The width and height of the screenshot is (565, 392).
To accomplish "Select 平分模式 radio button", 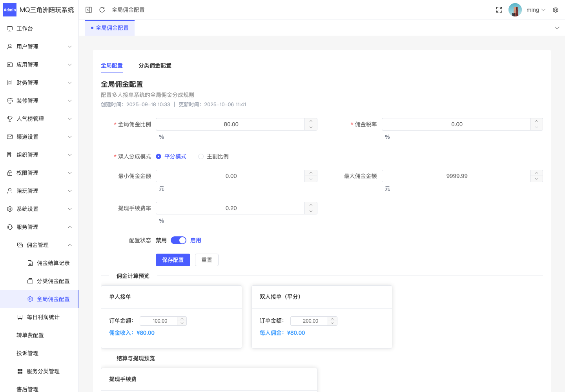I will [159, 156].
